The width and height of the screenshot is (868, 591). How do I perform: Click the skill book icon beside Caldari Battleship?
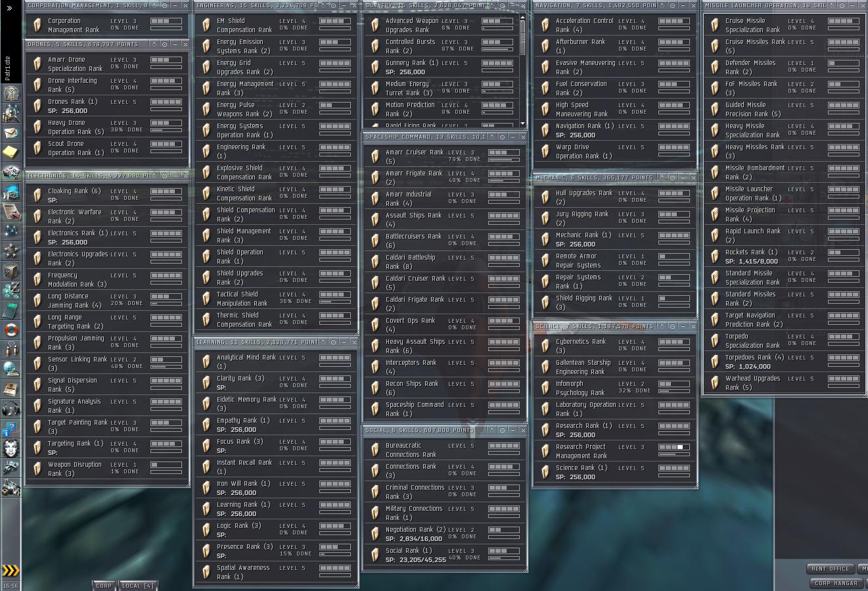tap(375, 262)
